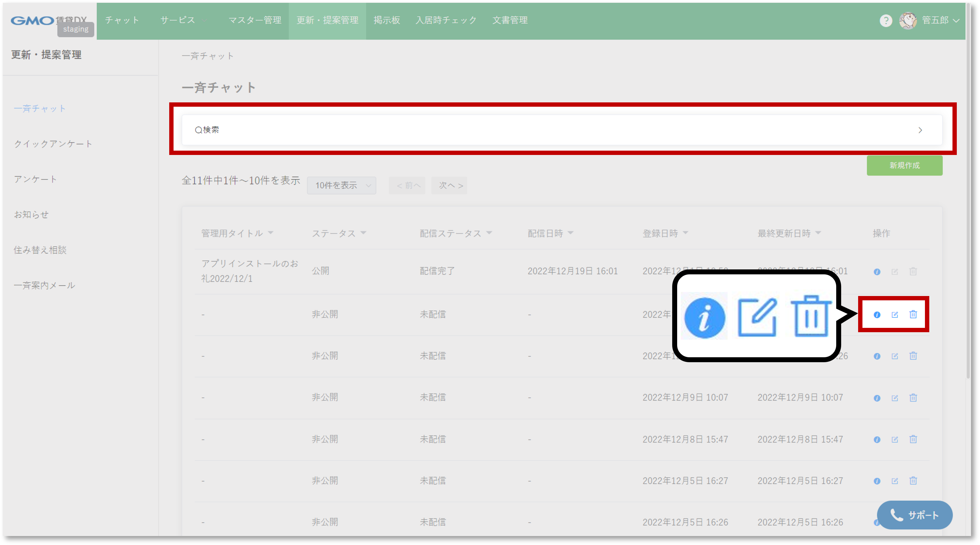
Task: Edit the アプリインストールのお礼 row
Action: pyautogui.click(x=894, y=272)
